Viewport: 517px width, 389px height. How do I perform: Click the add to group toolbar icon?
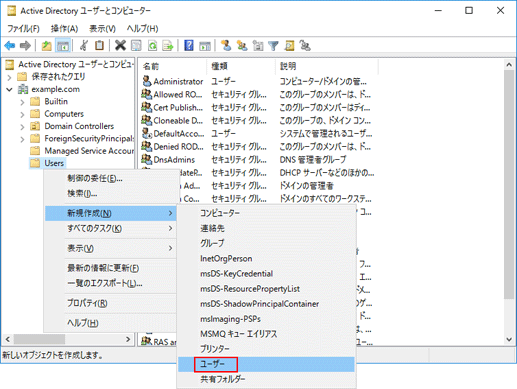click(x=305, y=45)
